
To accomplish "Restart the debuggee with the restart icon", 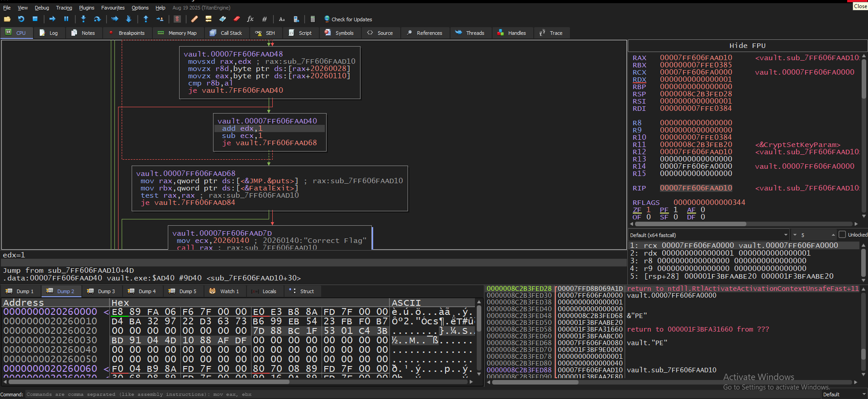I will pyautogui.click(x=21, y=19).
